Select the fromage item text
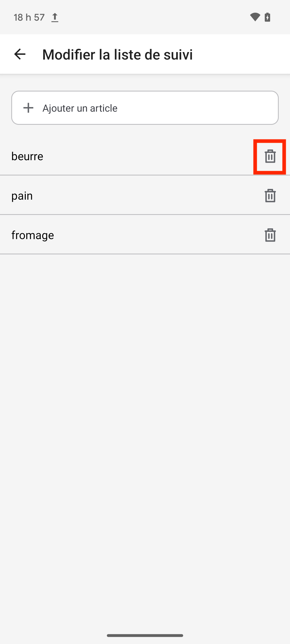The height and width of the screenshot is (644, 290). [32, 235]
